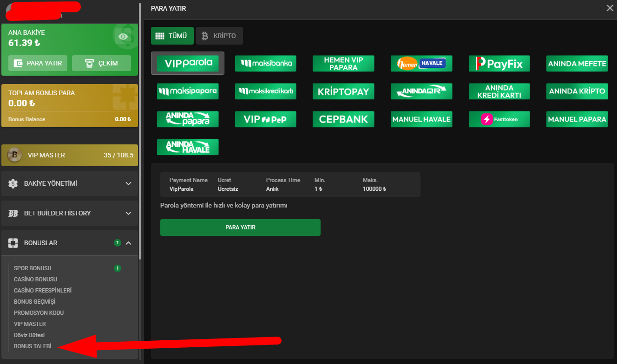Choose CEPBANK payment method
Viewport: 617px width, 364px height.
343,119
